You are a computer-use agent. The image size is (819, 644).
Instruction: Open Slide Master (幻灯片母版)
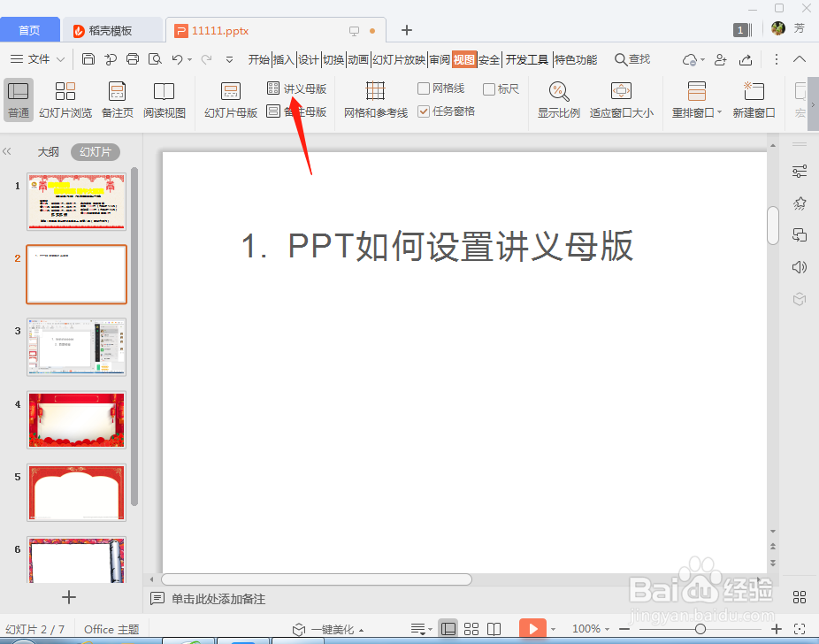pyautogui.click(x=230, y=100)
